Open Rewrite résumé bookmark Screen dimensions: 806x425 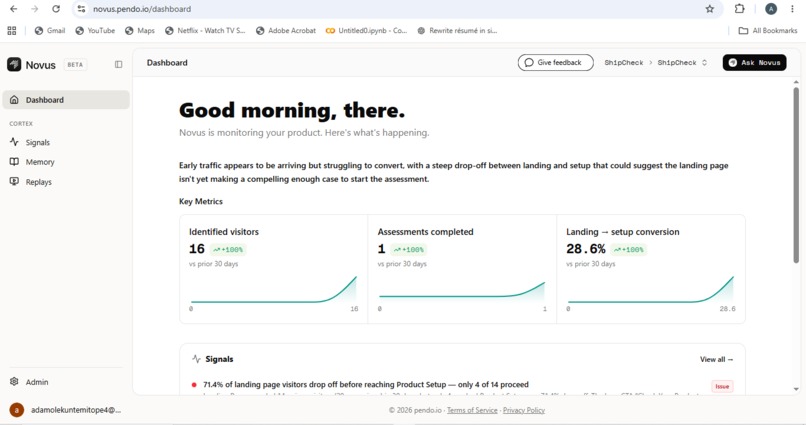[x=457, y=31]
